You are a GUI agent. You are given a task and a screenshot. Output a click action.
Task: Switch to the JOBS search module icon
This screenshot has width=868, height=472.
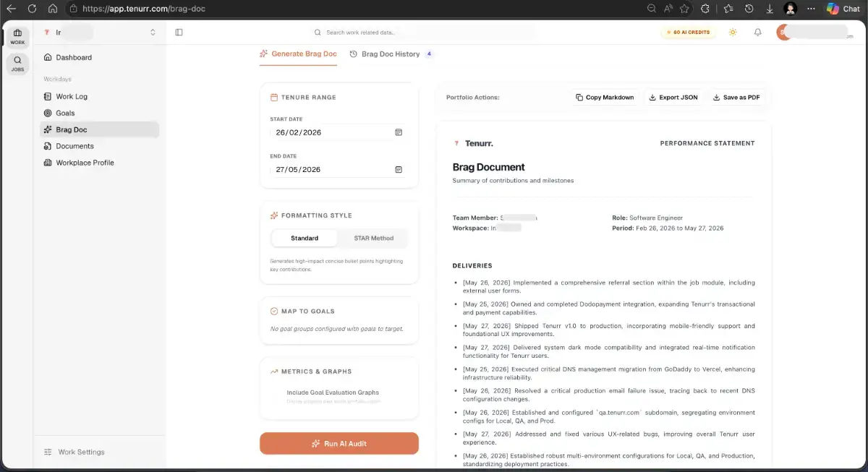click(x=17, y=64)
